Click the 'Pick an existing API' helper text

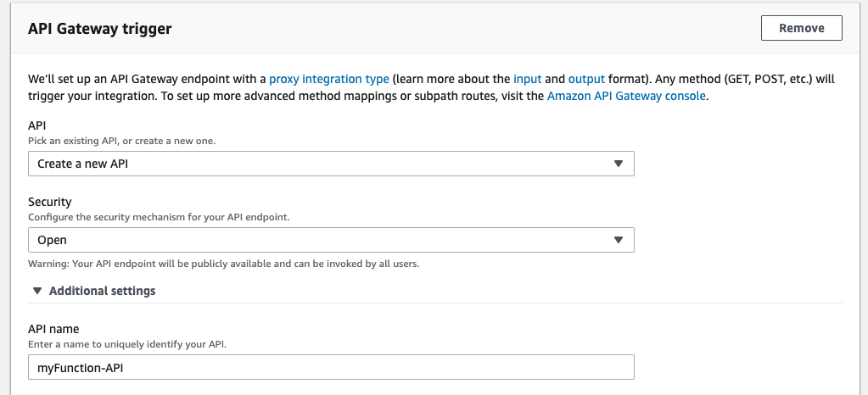pos(121,141)
